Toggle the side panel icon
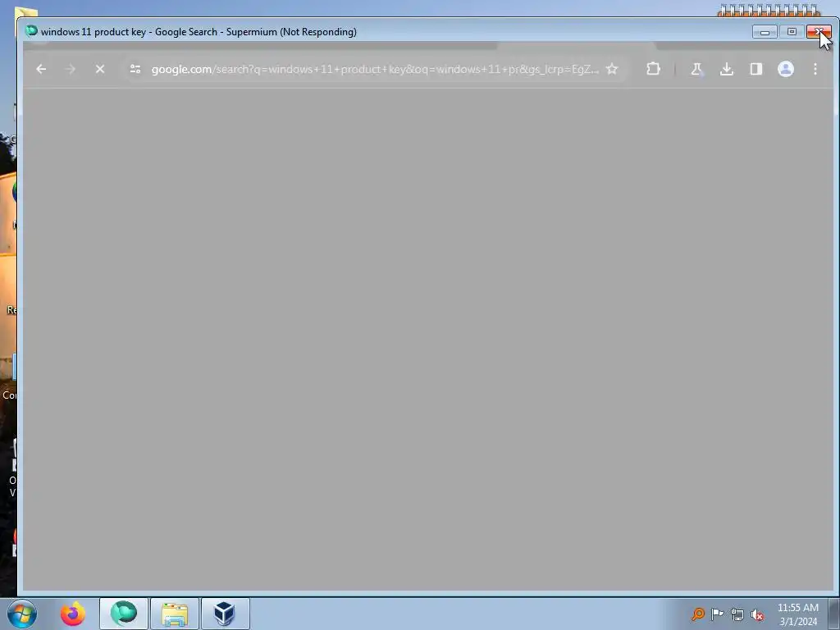Screen dimensions: 840x630 pos(756,69)
